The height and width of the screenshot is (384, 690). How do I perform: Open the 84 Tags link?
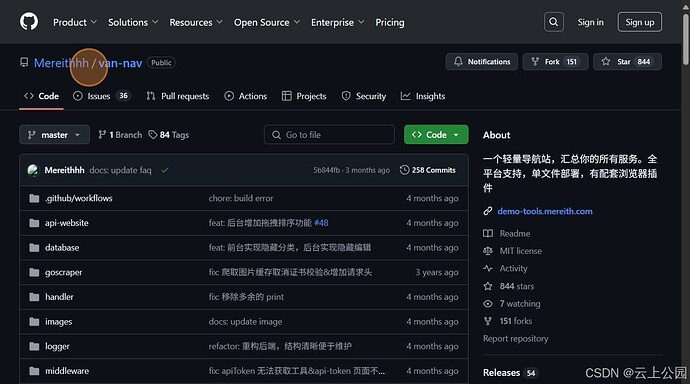169,135
